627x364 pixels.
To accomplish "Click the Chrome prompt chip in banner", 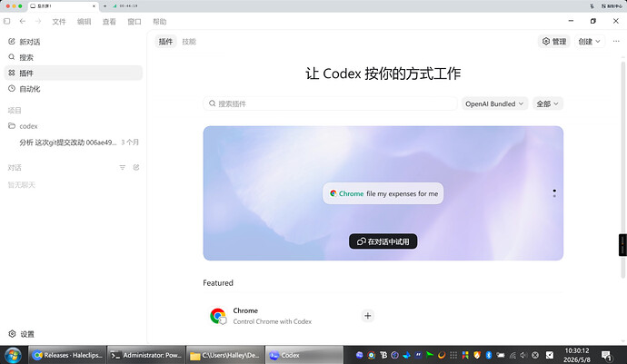I will coord(383,193).
